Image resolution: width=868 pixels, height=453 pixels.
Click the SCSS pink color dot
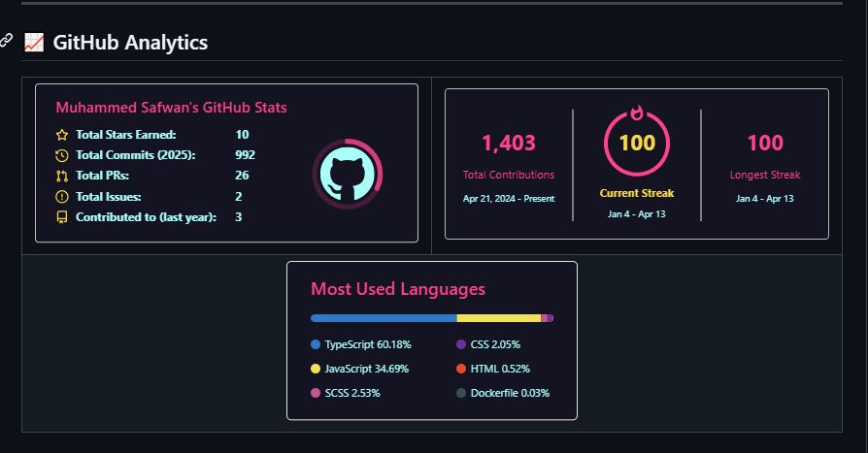tap(316, 393)
